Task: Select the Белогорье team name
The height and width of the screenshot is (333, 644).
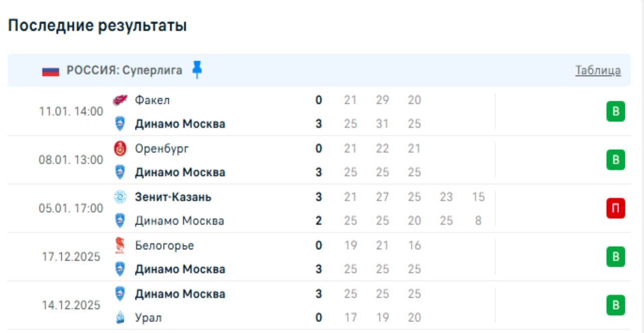Action: point(164,246)
